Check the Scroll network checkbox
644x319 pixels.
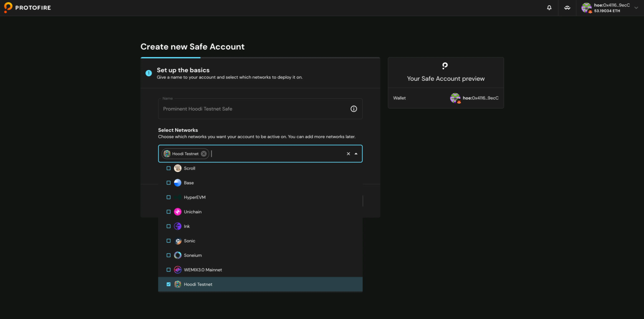(168, 168)
